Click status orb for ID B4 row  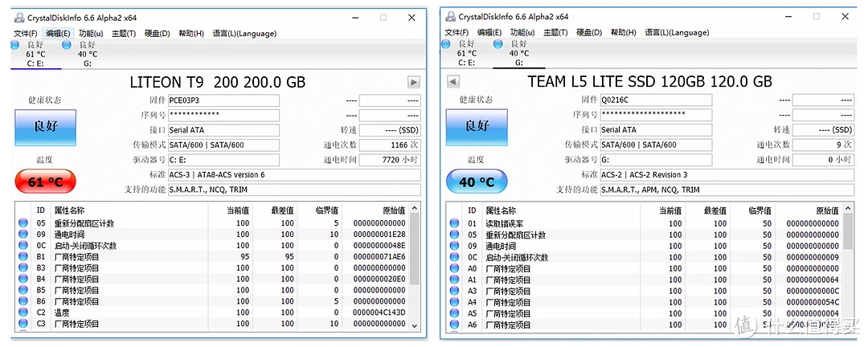(x=23, y=279)
